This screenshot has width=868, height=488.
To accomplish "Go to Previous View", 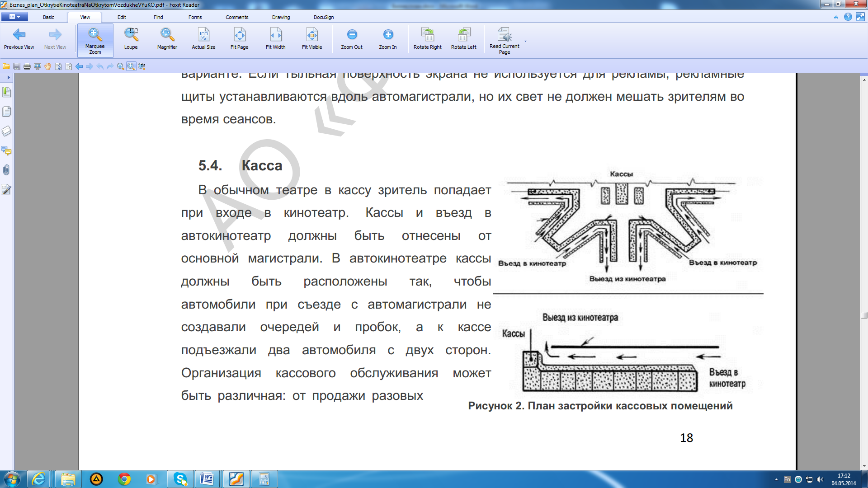I will coord(19,39).
